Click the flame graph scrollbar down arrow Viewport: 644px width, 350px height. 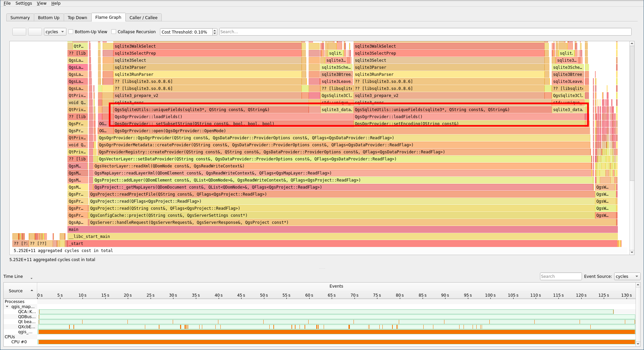click(632, 252)
